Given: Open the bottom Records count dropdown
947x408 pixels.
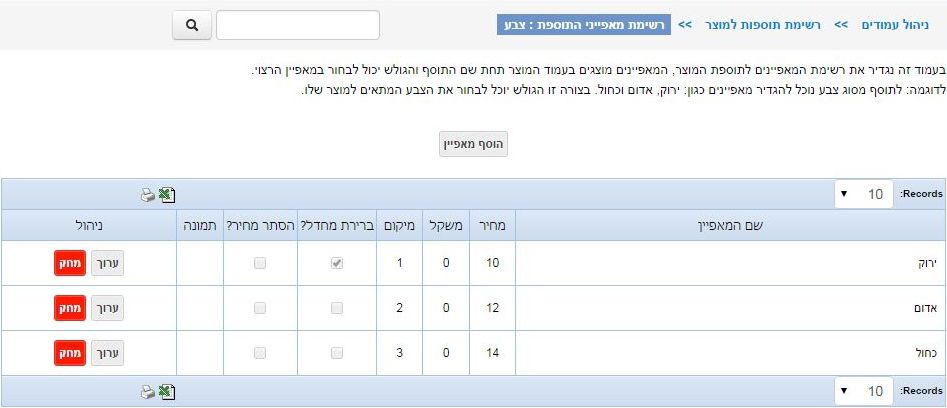Looking at the screenshot, I should click(864, 391).
